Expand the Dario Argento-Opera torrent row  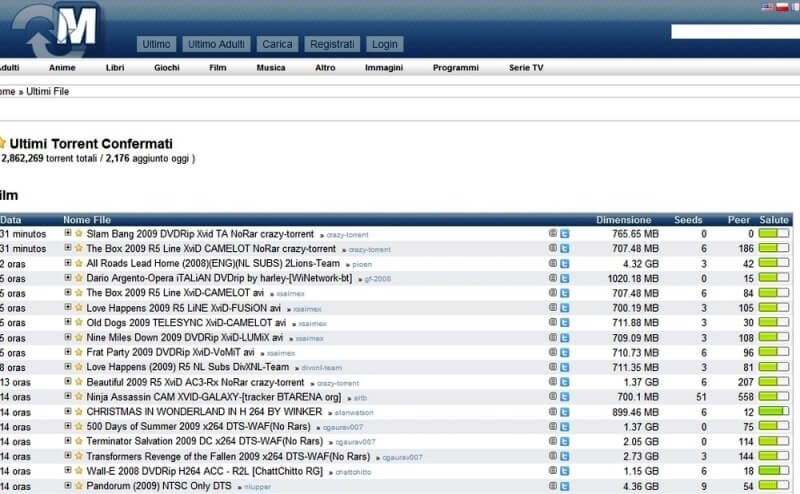tap(67, 278)
